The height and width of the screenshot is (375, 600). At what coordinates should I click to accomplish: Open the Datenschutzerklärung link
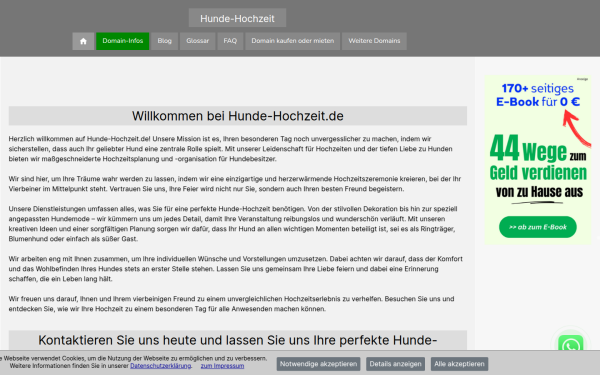point(160,366)
